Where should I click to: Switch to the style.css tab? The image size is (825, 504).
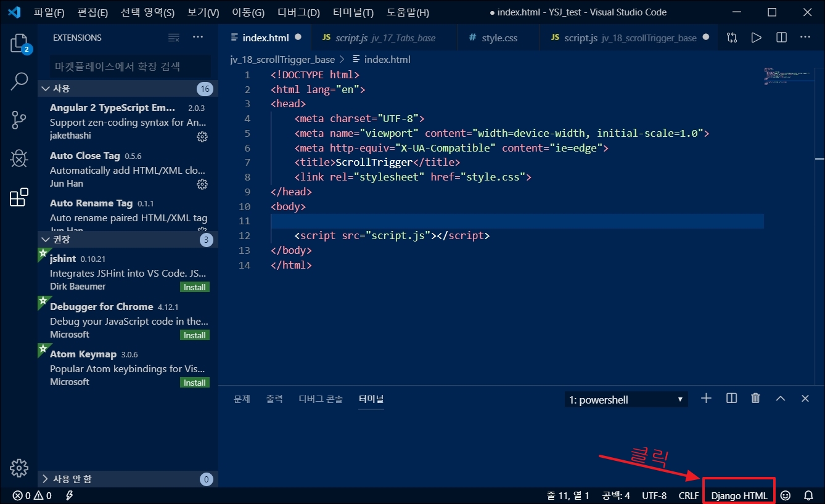click(499, 38)
